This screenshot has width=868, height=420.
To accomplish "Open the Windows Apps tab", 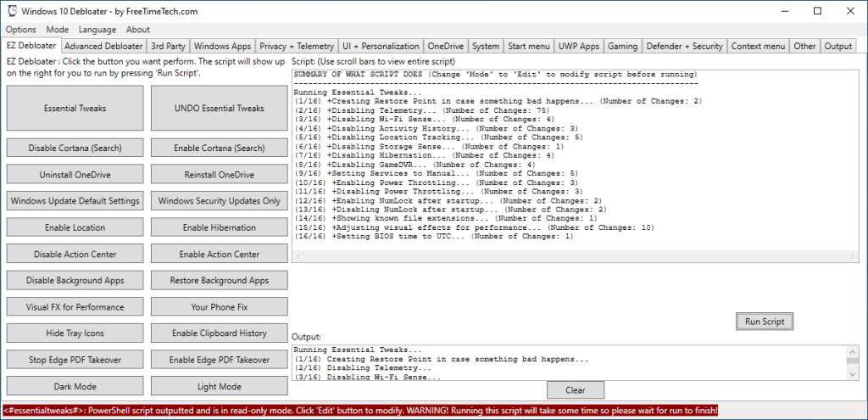I will [223, 47].
